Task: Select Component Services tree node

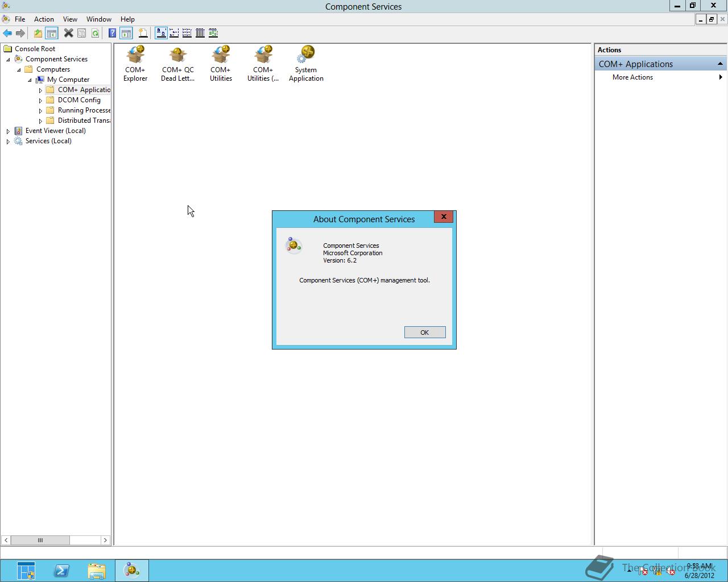Action: coord(56,59)
